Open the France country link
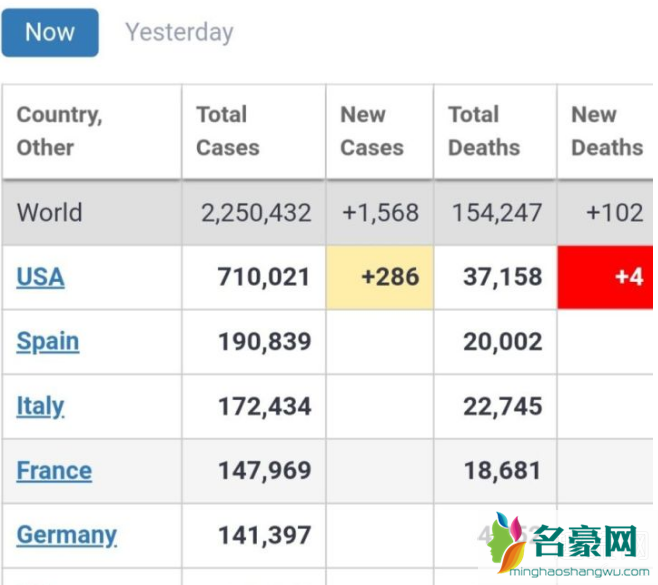 (54, 470)
